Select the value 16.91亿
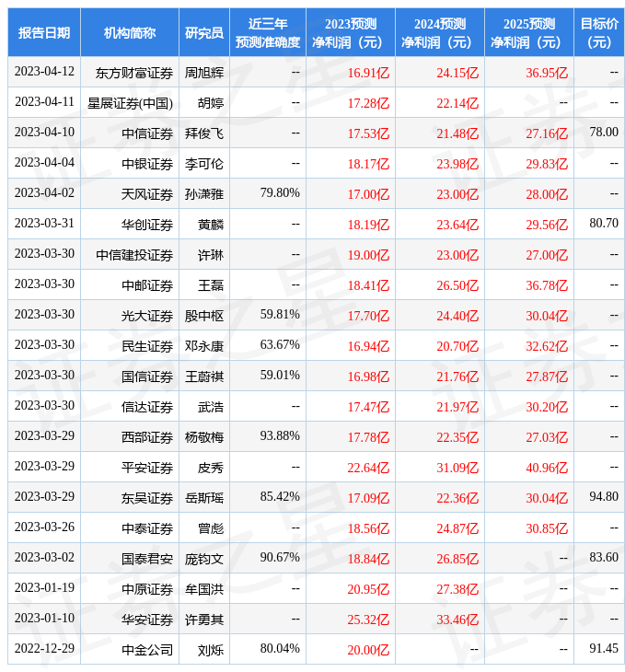The height and width of the screenshot is (672, 625). tap(368, 73)
